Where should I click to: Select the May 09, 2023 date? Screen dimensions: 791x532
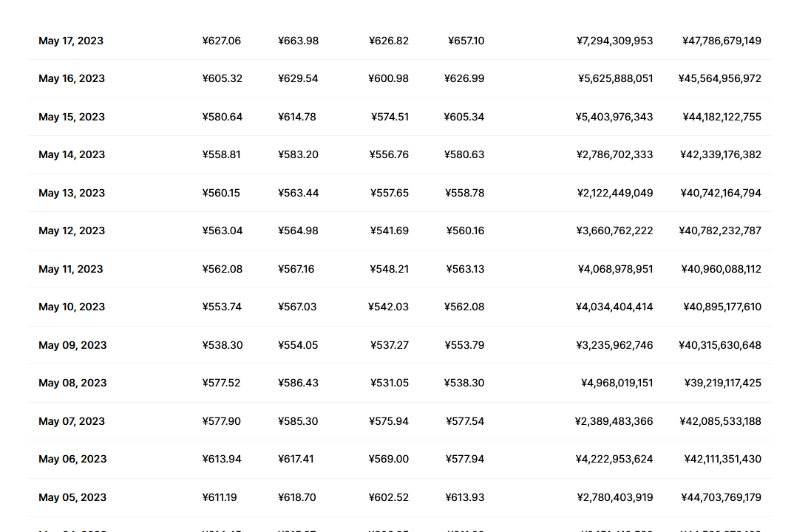click(x=72, y=345)
